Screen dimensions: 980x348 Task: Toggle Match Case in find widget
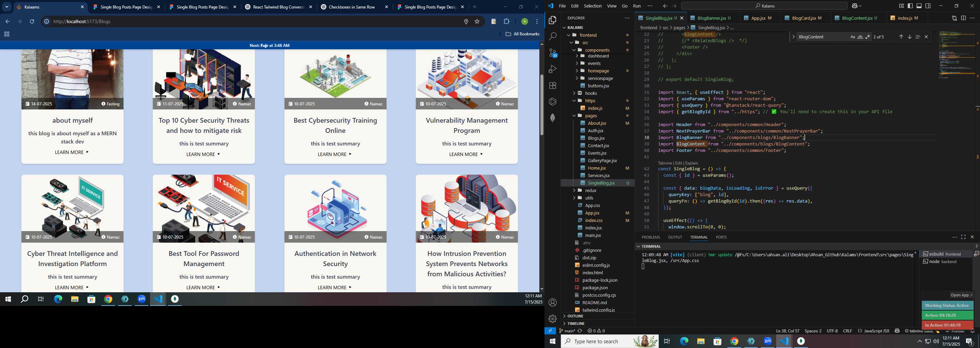pos(852,37)
